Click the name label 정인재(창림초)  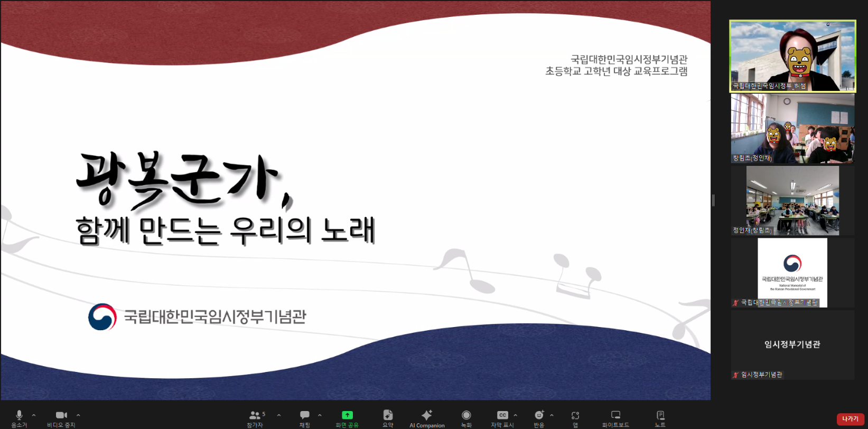tap(752, 230)
